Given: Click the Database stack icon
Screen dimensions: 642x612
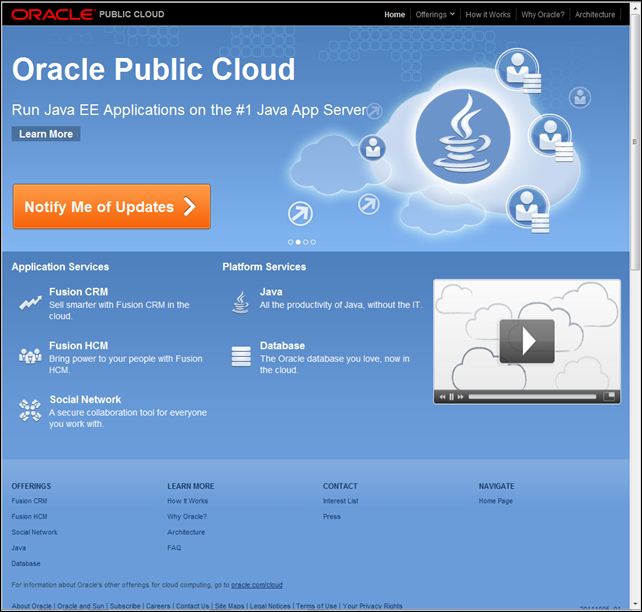Looking at the screenshot, I should point(241,356).
